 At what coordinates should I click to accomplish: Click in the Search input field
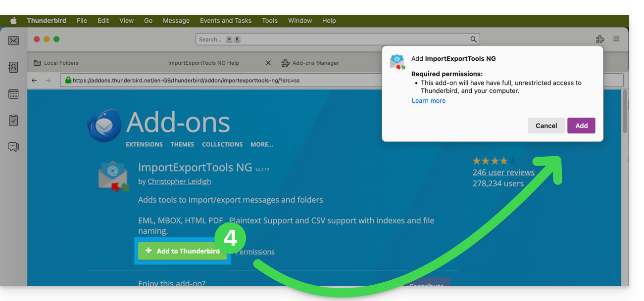(332, 40)
